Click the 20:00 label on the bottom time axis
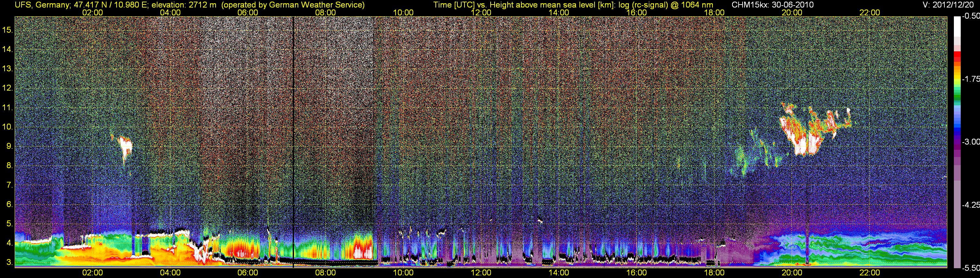Image resolution: width=980 pixels, height=278 pixels. 792,273
